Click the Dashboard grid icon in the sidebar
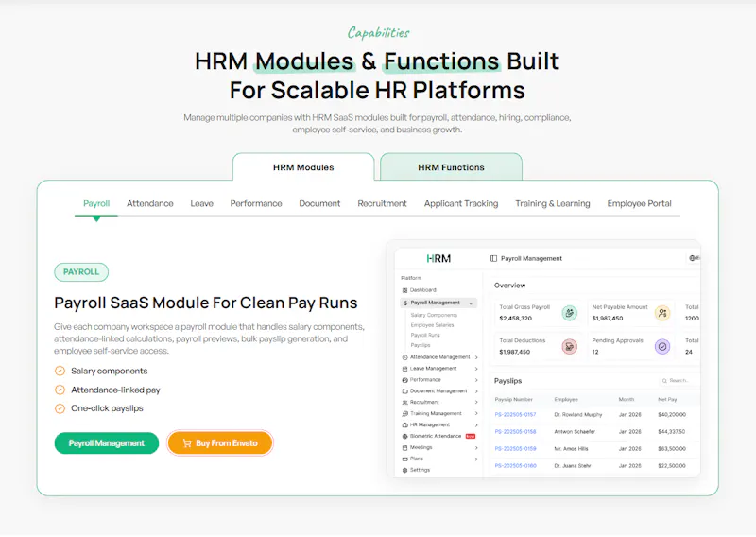Viewport: 756px width, 537px height. 404,290
